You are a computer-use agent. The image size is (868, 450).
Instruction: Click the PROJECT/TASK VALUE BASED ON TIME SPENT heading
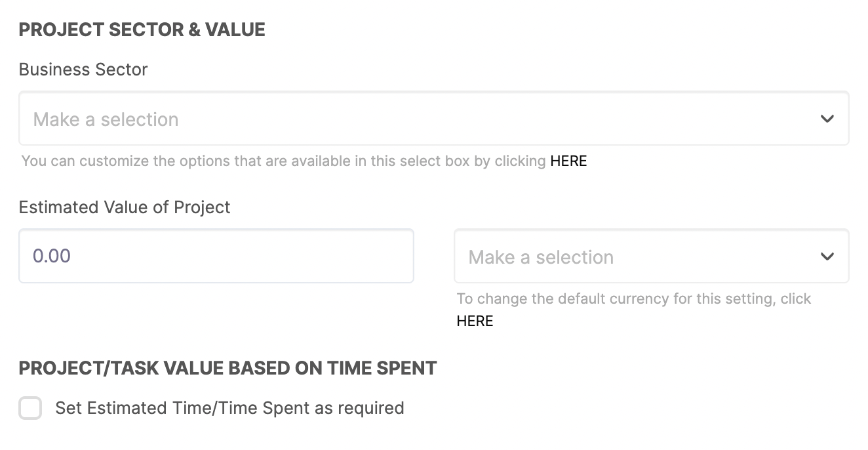[228, 368]
